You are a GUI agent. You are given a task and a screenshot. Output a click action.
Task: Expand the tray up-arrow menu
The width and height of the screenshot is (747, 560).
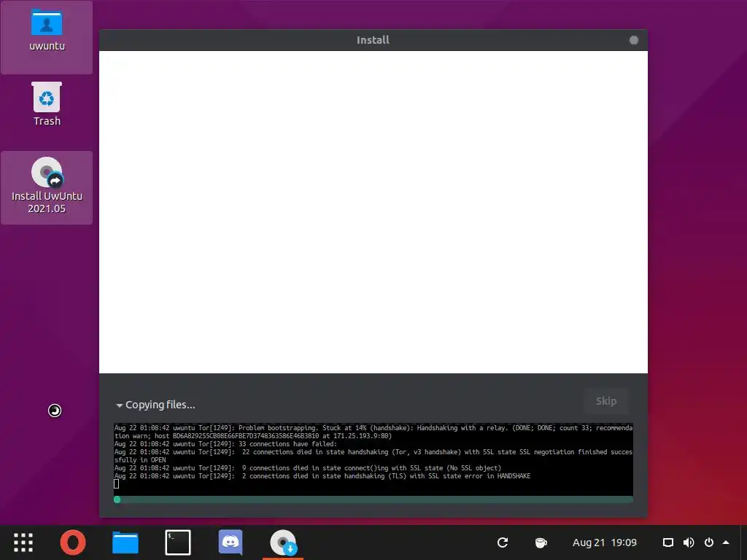pyautogui.click(x=726, y=542)
